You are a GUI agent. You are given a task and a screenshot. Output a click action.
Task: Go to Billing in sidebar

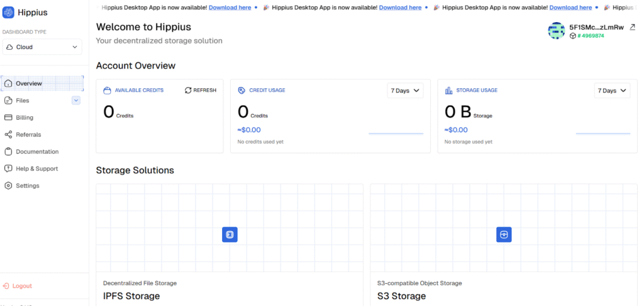click(x=25, y=118)
